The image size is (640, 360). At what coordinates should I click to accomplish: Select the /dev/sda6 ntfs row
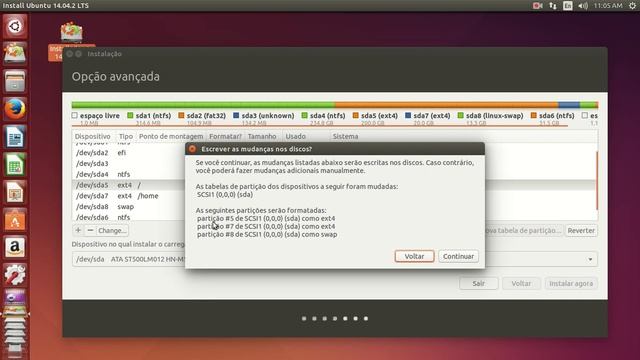point(129,218)
